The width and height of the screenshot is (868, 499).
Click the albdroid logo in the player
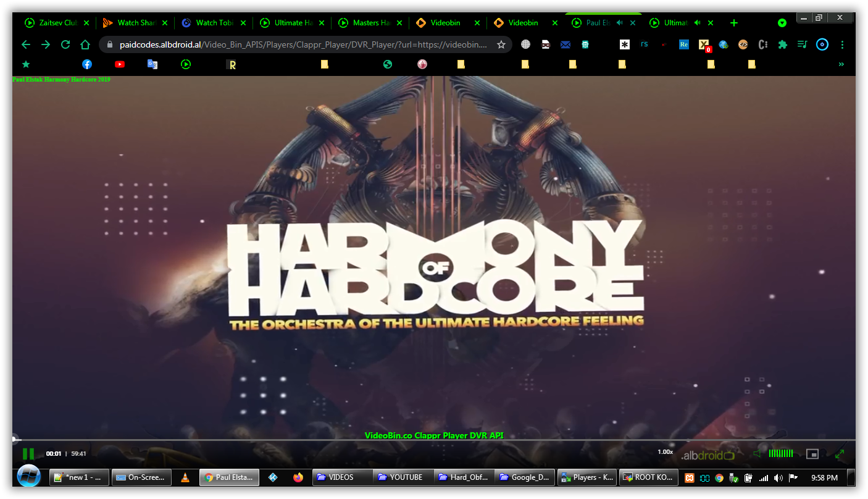(x=707, y=456)
